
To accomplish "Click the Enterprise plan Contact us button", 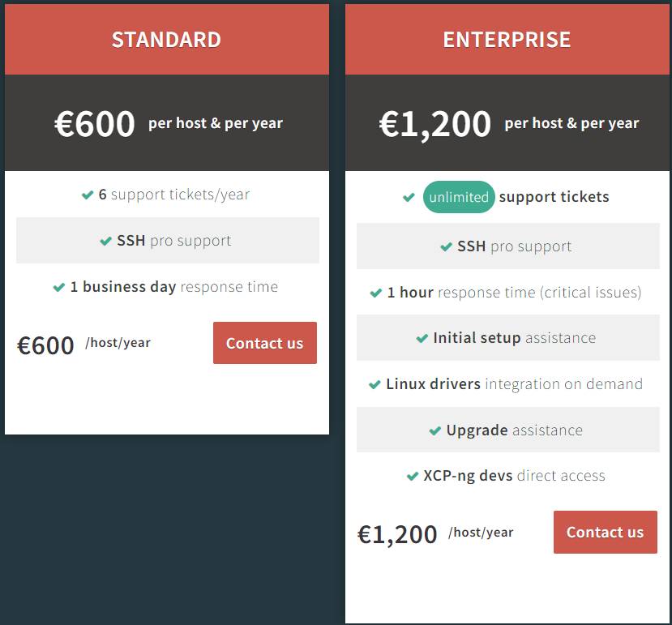I will tap(606, 532).
